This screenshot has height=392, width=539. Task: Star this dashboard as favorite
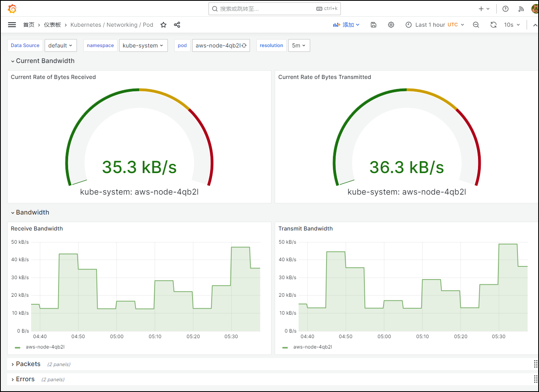pos(163,25)
